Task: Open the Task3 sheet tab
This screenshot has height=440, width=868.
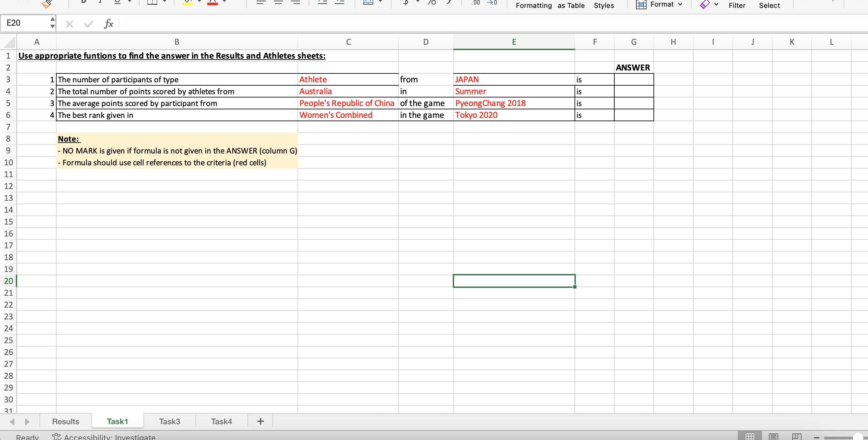Action: point(169,422)
